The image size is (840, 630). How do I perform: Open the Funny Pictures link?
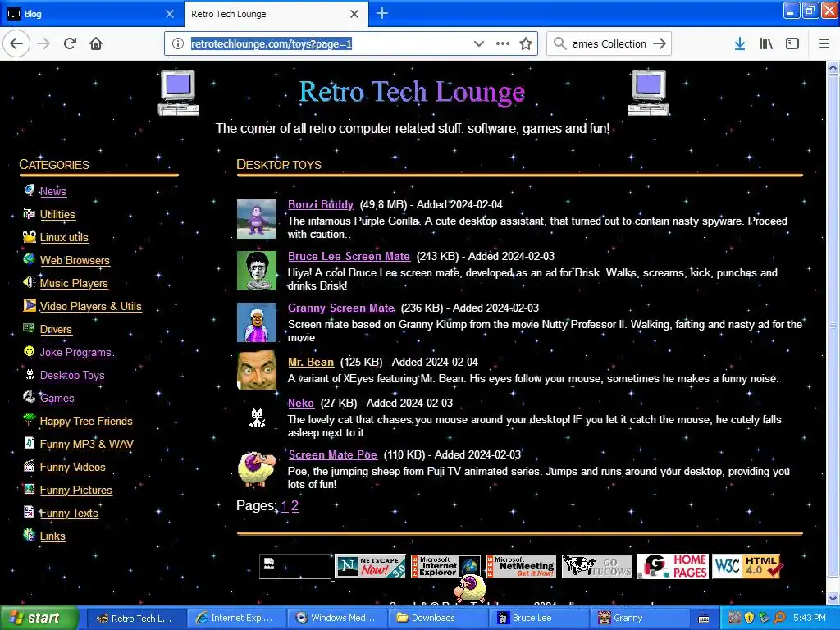76,491
